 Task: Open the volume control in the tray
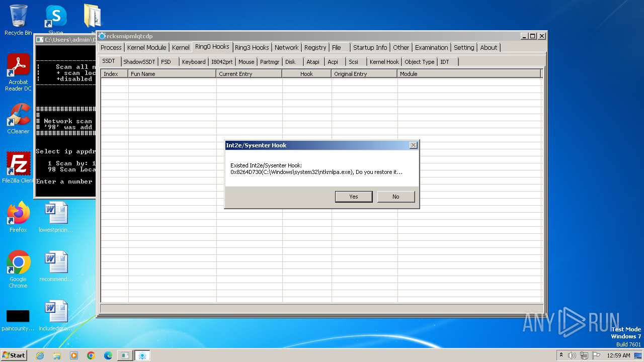[572, 355]
